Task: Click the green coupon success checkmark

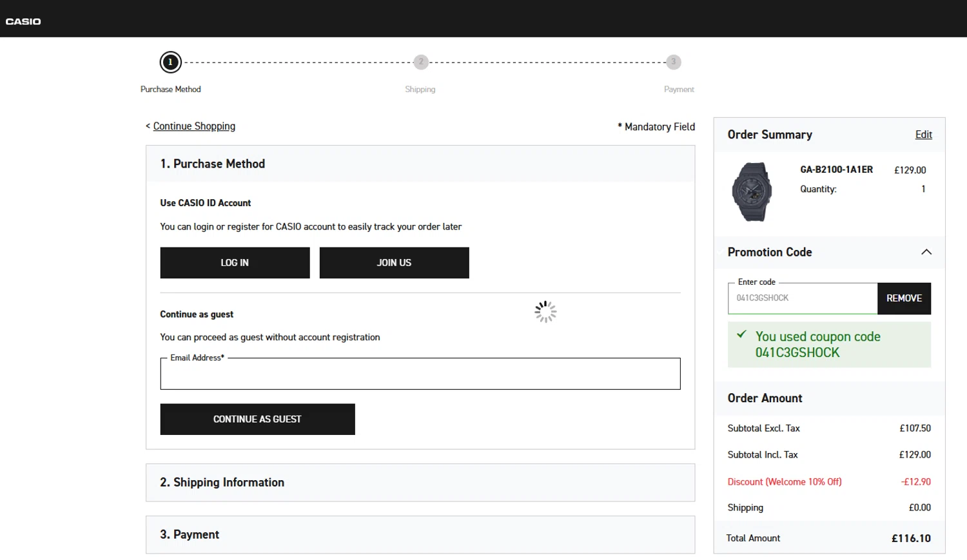Action: click(x=741, y=334)
